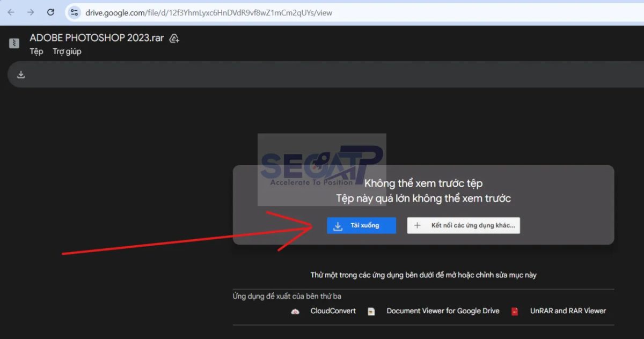This screenshot has width=644, height=339.
Task: Click the download icon in top toolbar
Action: pos(21,75)
